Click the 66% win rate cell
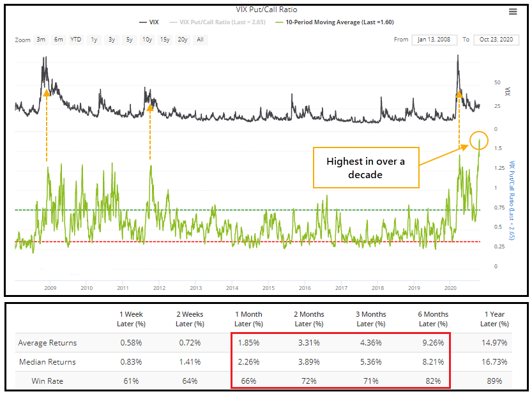Image resolution: width=532 pixels, height=394 pixels. [x=248, y=381]
